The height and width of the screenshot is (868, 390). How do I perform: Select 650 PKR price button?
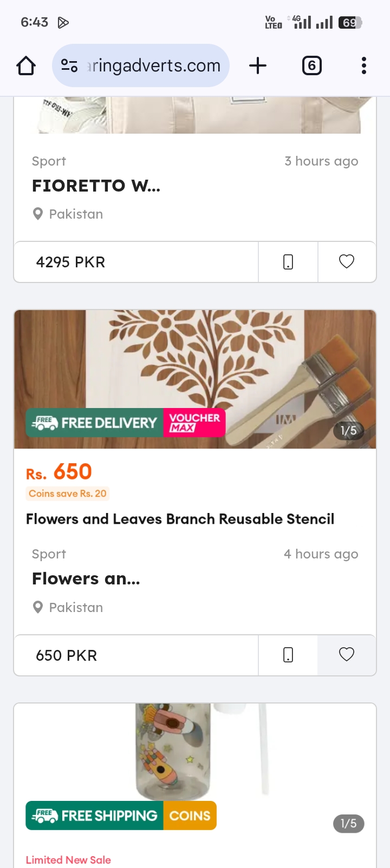[136, 655]
